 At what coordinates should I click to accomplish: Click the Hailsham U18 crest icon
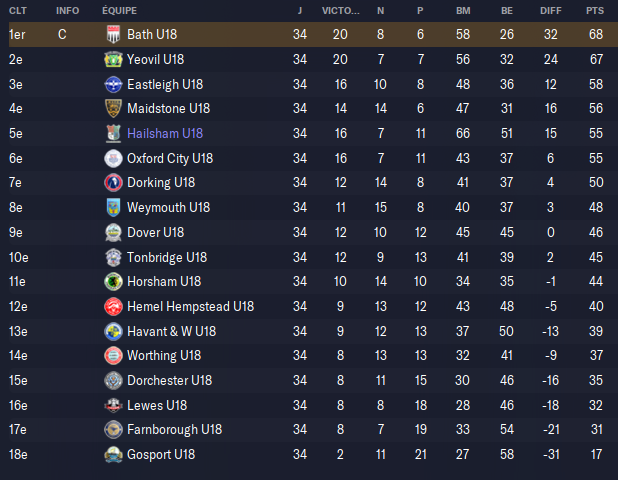coord(113,133)
